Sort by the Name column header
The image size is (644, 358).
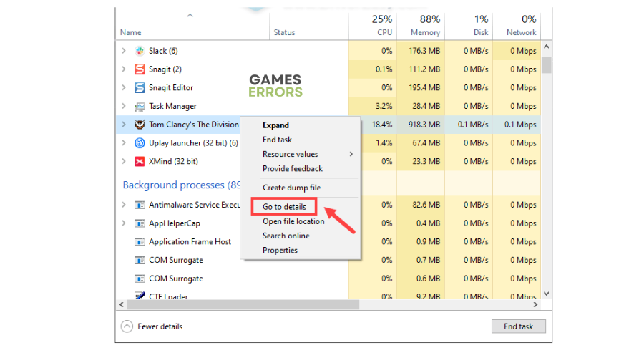point(131,32)
